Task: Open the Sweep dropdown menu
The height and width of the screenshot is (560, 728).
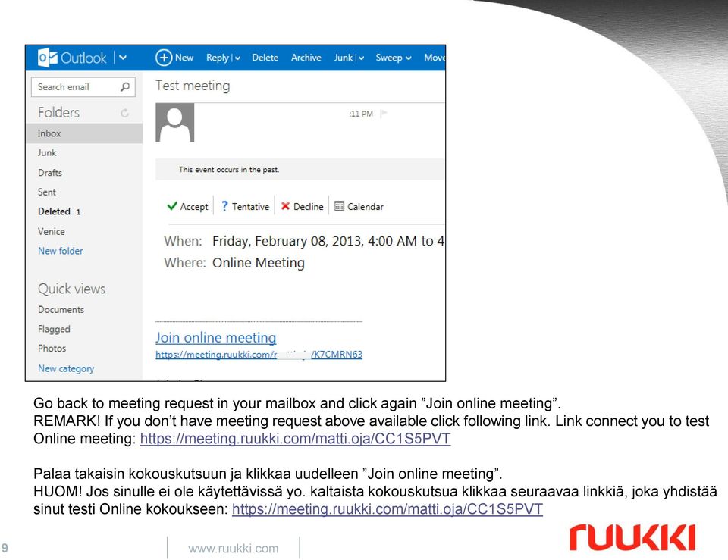Action: [394, 58]
